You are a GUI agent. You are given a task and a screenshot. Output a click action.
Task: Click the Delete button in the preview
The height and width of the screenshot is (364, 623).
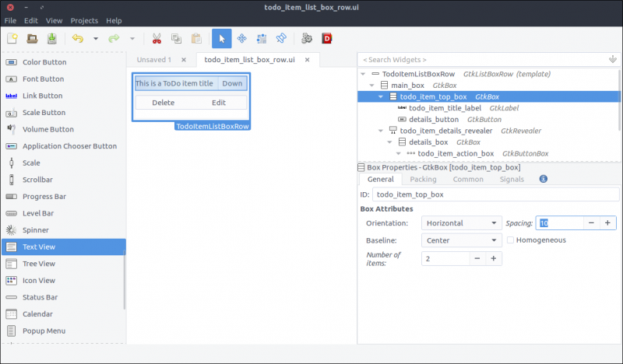[x=163, y=103]
